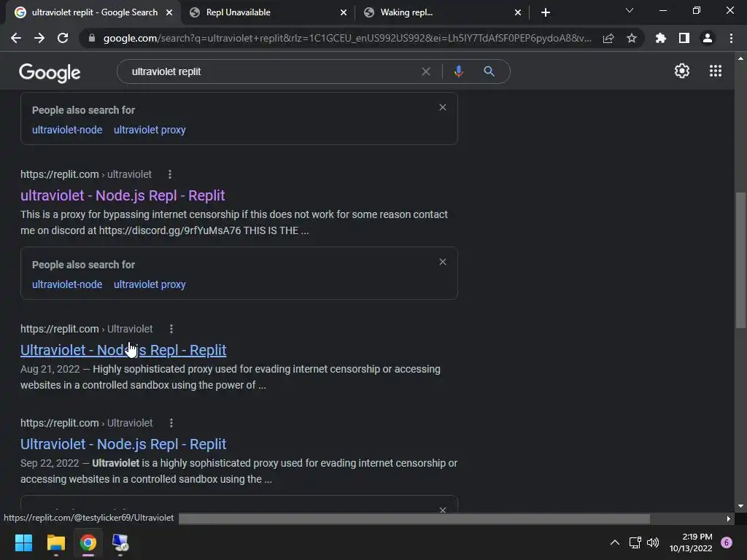Open tab search chevron
Viewport: 747px width, 560px height.
(630, 10)
